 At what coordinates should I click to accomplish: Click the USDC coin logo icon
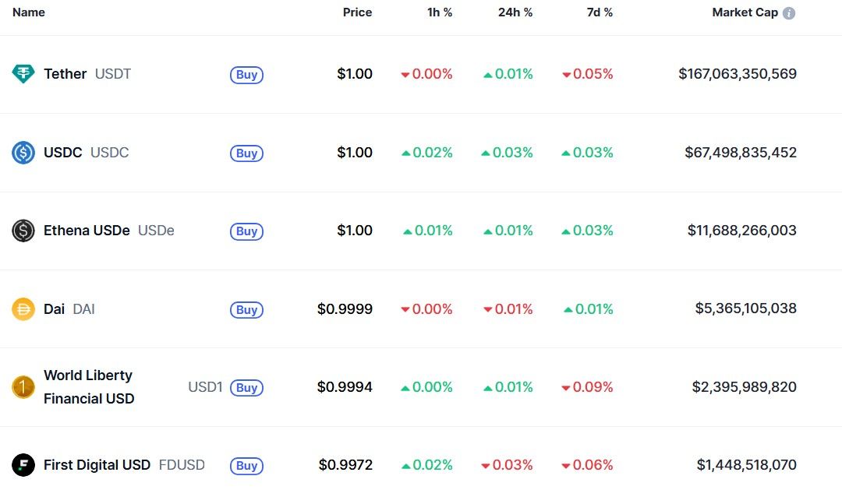coord(23,153)
